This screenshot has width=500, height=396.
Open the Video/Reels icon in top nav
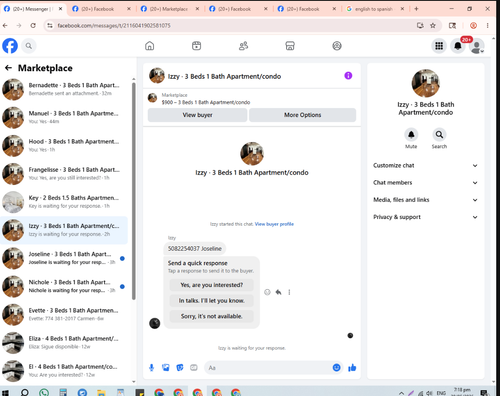point(197,46)
